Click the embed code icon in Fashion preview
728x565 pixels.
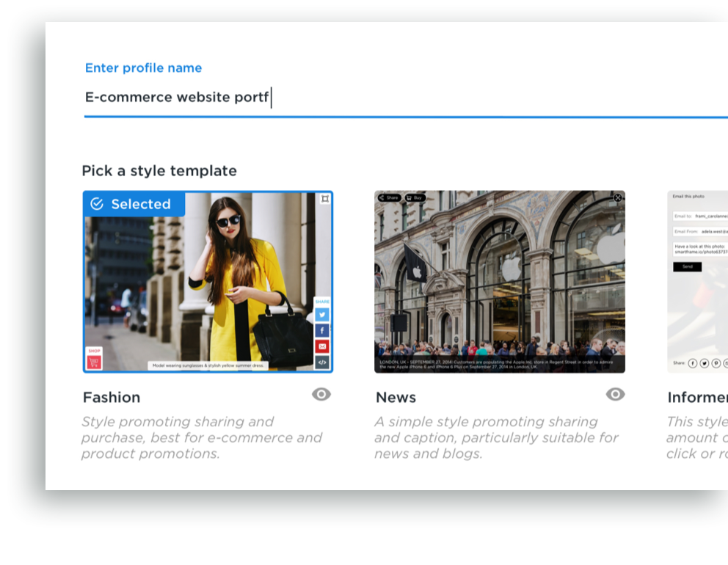[x=322, y=362]
